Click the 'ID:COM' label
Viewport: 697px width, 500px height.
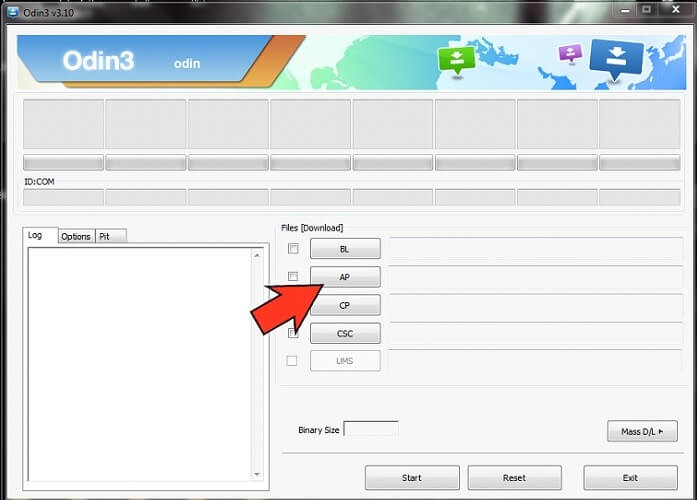coord(39,182)
